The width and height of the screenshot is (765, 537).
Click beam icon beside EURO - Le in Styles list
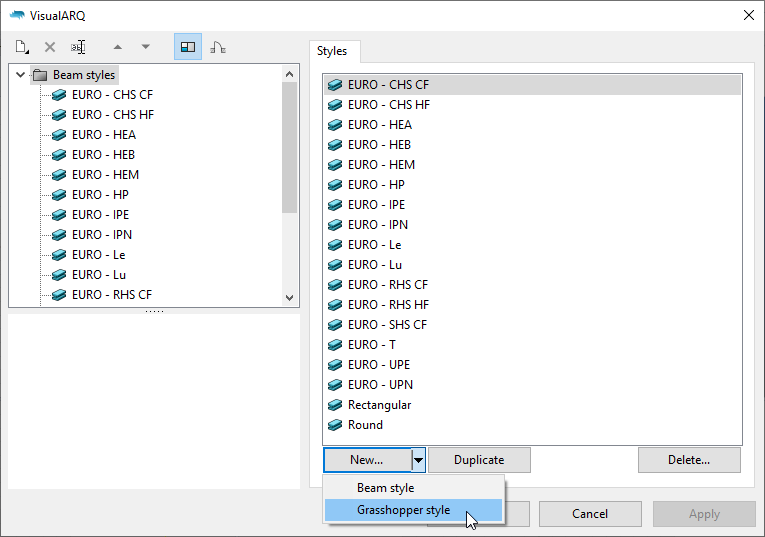[335, 245]
